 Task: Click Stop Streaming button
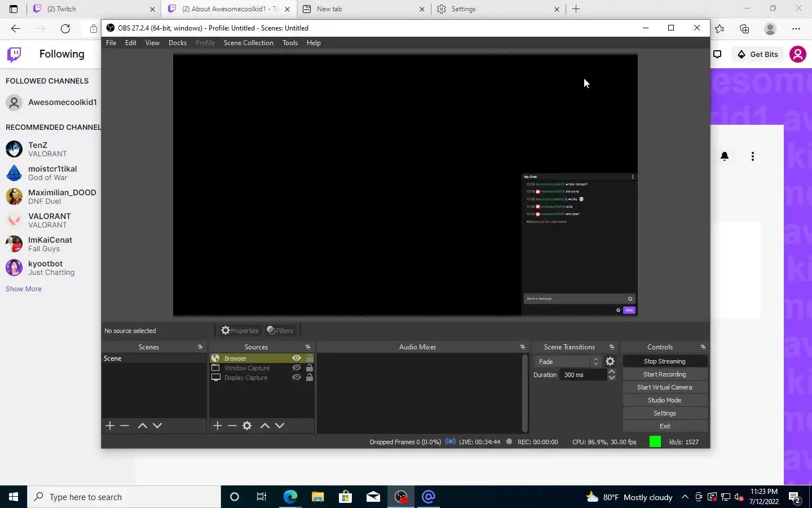[x=665, y=361]
